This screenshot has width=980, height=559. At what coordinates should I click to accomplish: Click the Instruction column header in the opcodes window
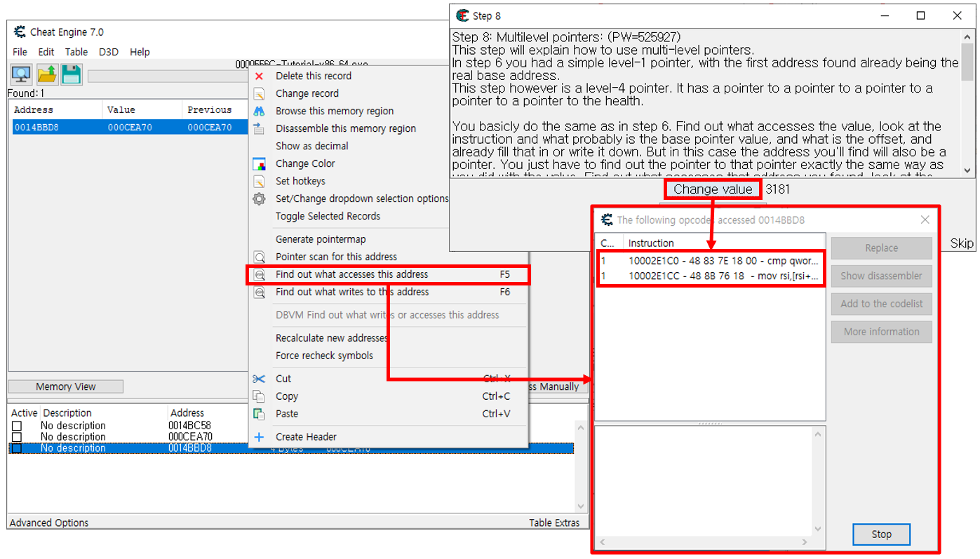(x=724, y=243)
